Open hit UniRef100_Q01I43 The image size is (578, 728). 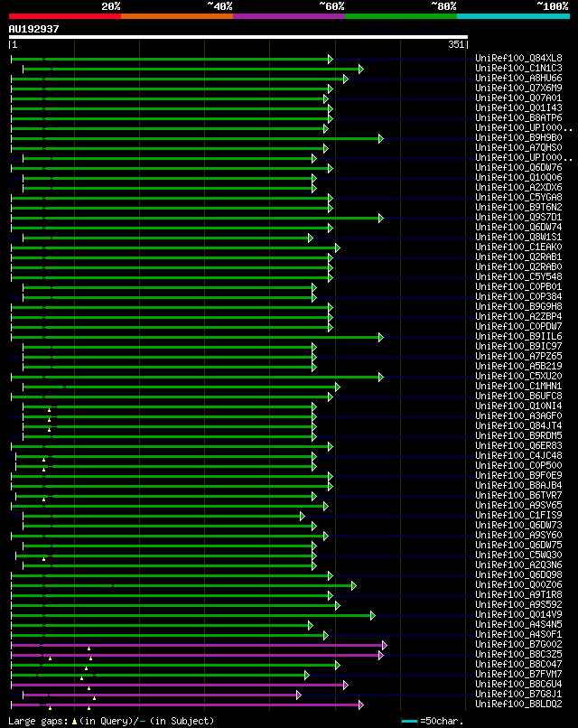point(518,108)
